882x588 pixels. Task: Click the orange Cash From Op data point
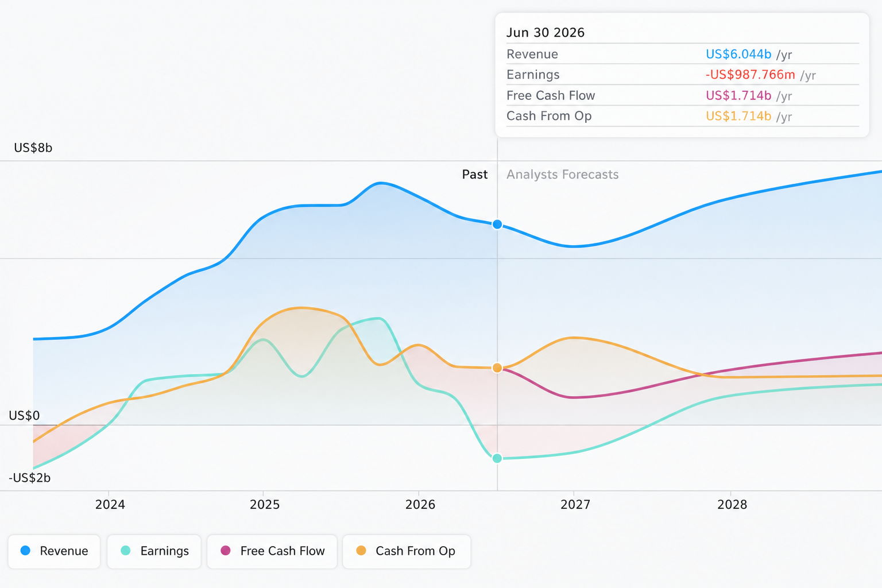click(x=497, y=367)
